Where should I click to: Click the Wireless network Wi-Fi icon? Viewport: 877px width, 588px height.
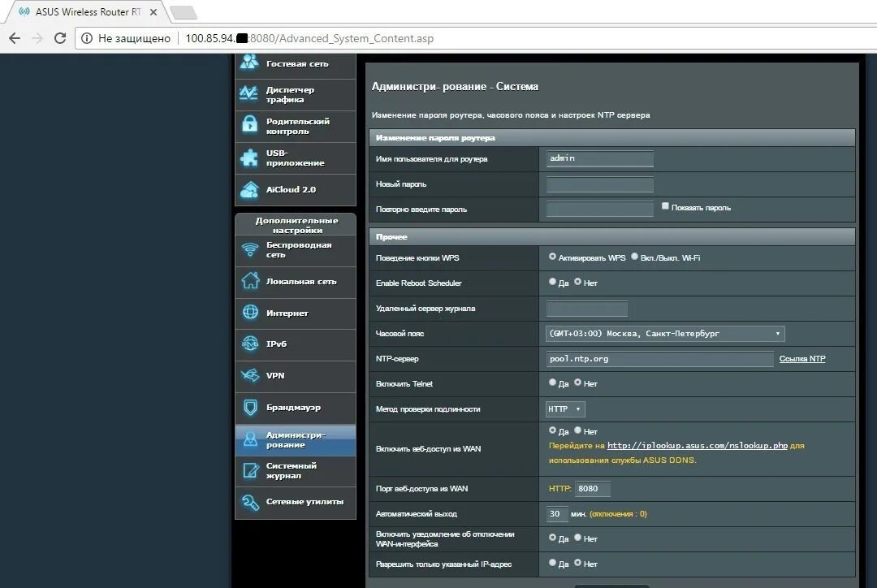(x=250, y=249)
